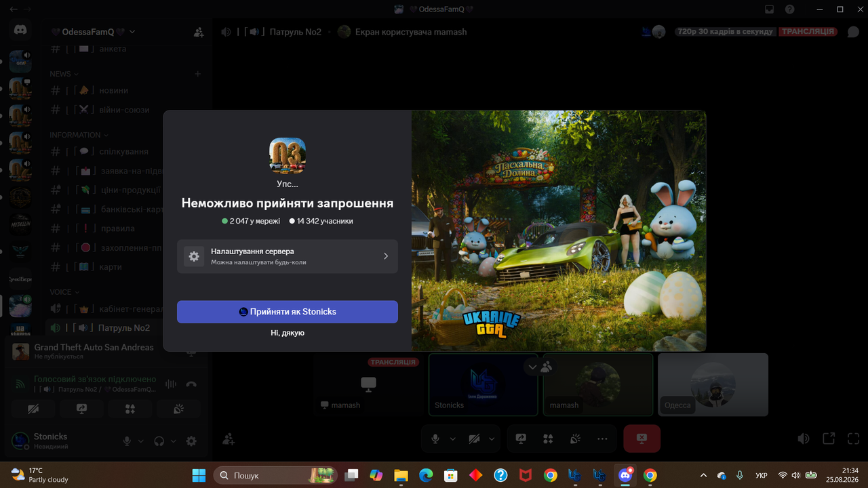Collapse the VOICE category

pos(64,292)
